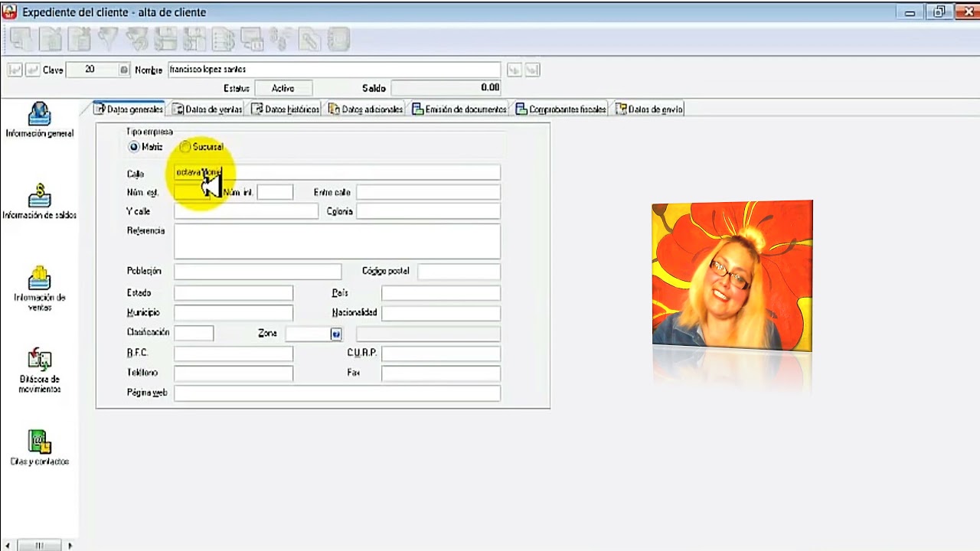Open the Zona lookup dropdown button
980x551 pixels.
(336, 334)
